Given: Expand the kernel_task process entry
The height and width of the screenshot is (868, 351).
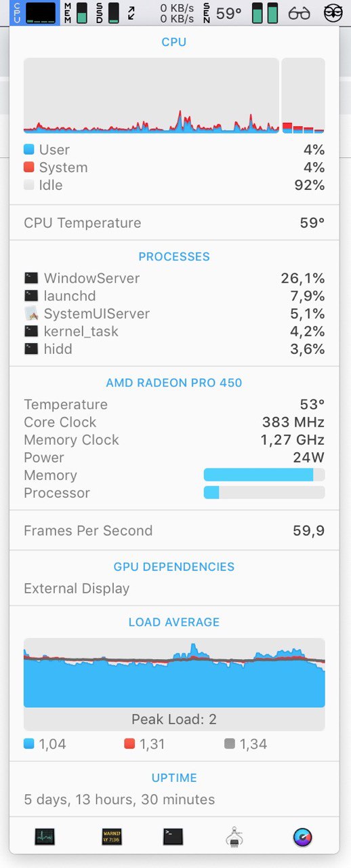Looking at the screenshot, I should [174, 332].
